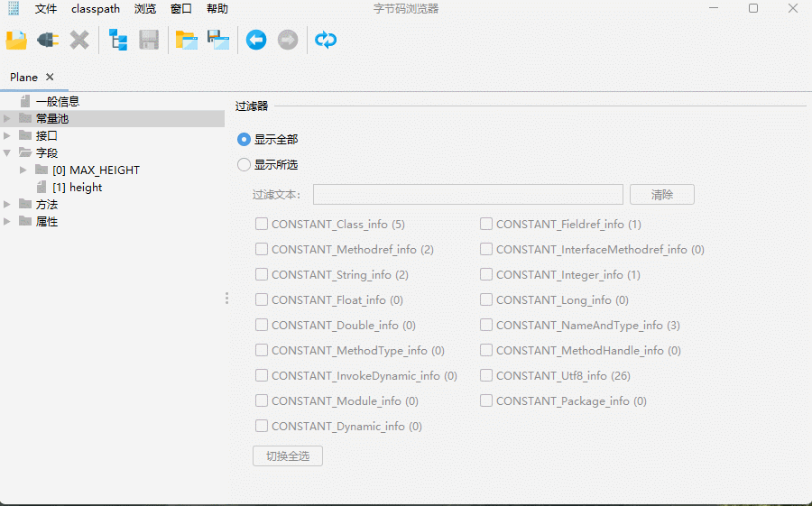Expand the 常量池 tree node
Screen dimensions: 812x506
(x=7, y=119)
